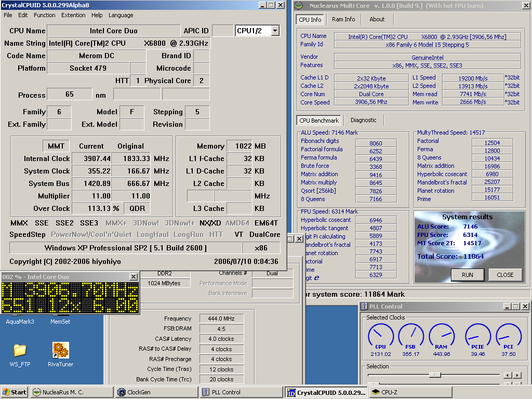Click the Prime score 16051
Viewport: 532px width, 399px height.
coord(492,197)
